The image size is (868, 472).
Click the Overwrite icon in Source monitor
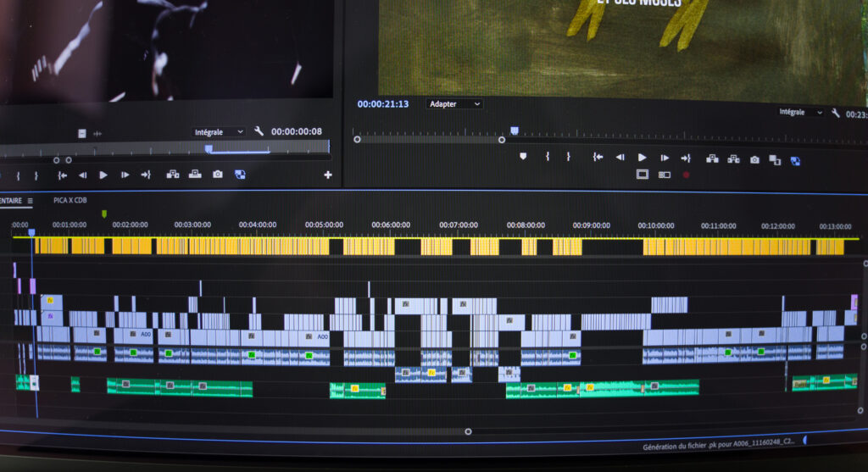[x=195, y=175]
